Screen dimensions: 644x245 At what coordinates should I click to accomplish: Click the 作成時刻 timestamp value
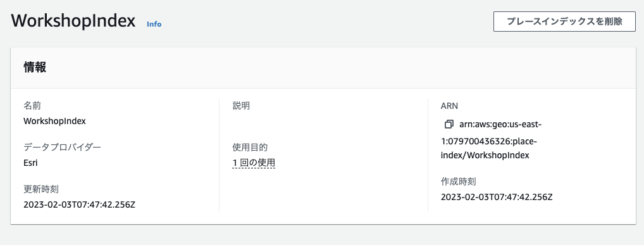click(x=497, y=197)
